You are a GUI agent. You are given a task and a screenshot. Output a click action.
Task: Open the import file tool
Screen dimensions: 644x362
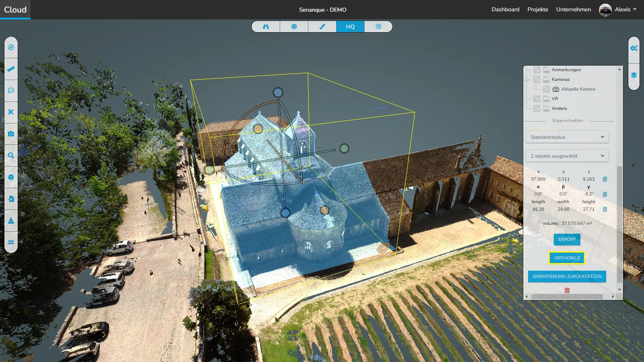pos(11,199)
